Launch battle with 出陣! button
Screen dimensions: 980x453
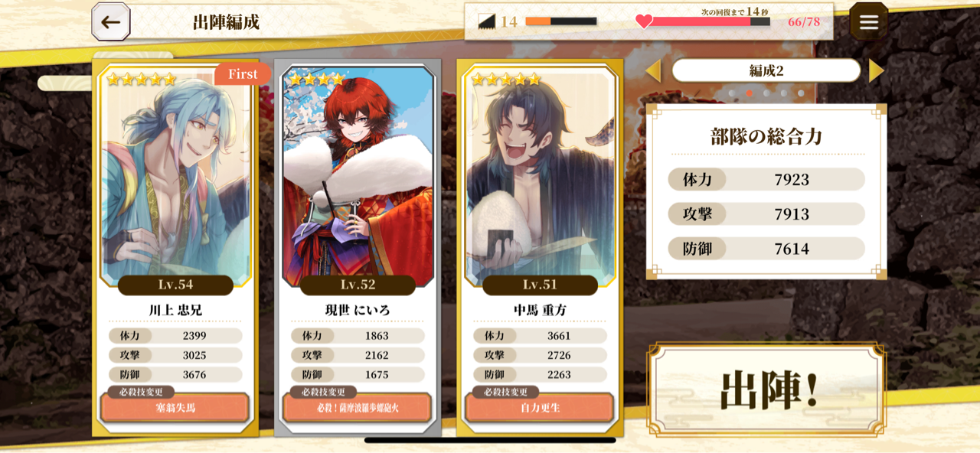point(767,389)
